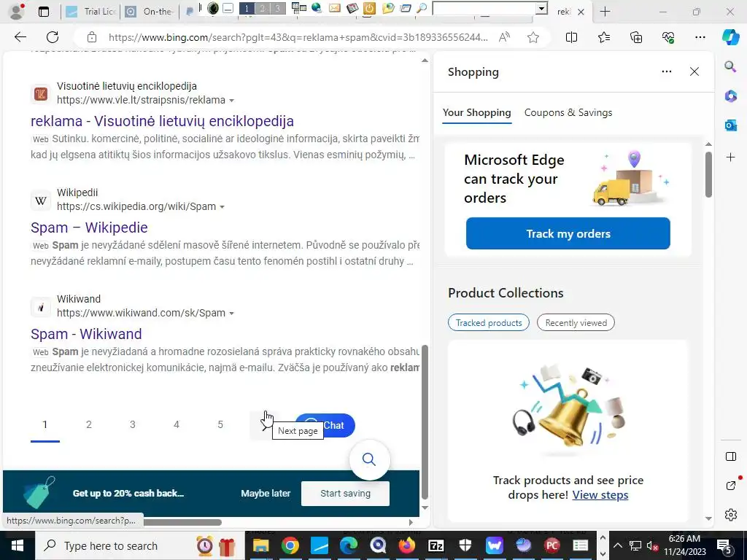Click the search results horizontal scrollbar
Image resolution: width=747 pixels, height=560 pixels.
coord(183,522)
